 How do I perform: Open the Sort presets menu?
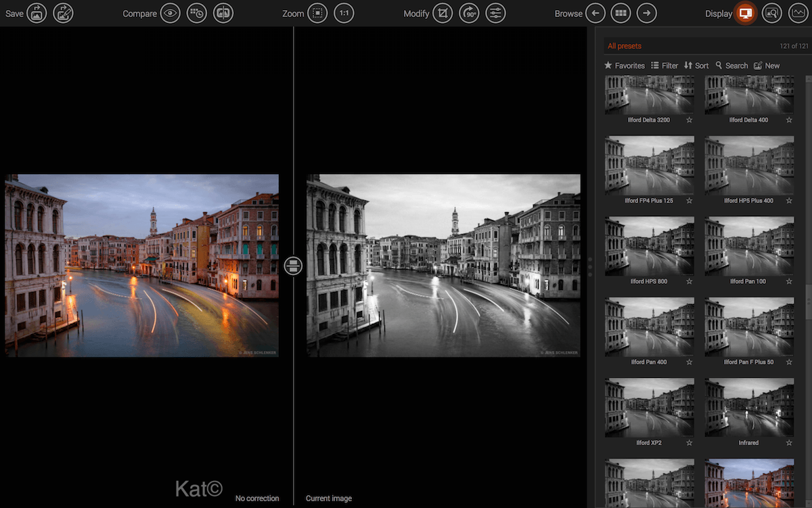[x=696, y=66]
